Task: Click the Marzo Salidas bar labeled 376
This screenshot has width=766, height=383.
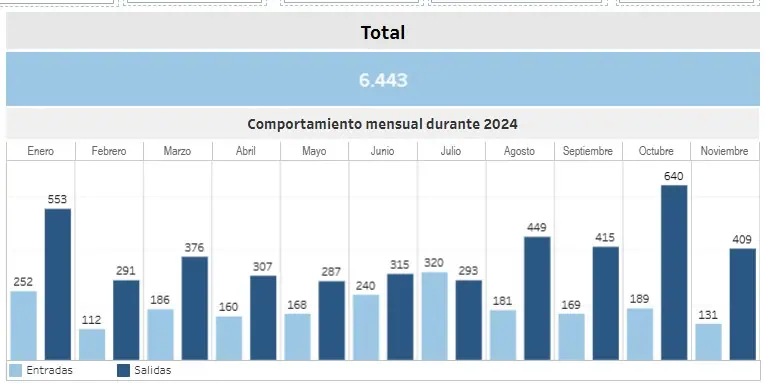Action: point(194,308)
